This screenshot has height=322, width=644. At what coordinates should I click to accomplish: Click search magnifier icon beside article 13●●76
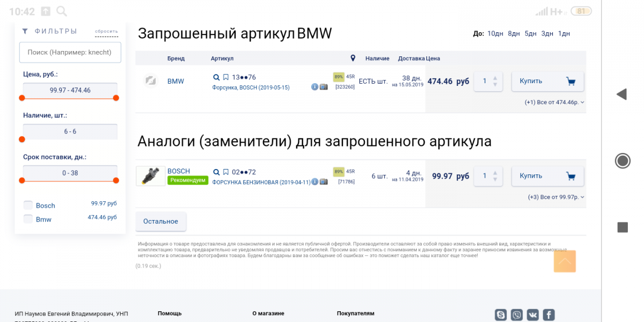pos(216,77)
